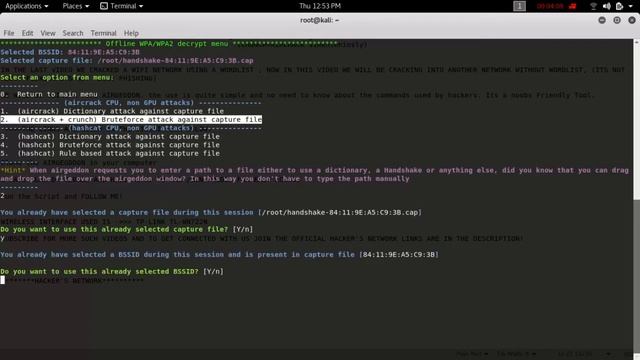Open the File menu
Screen dimensions: 640x360
point(9,33)
